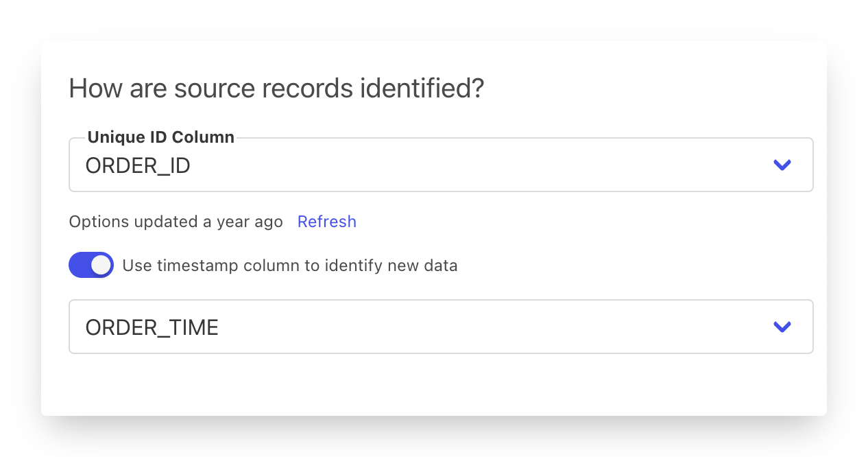Disable the timestamp column toggle
The image size is (868, 457).
pos(91,265)
